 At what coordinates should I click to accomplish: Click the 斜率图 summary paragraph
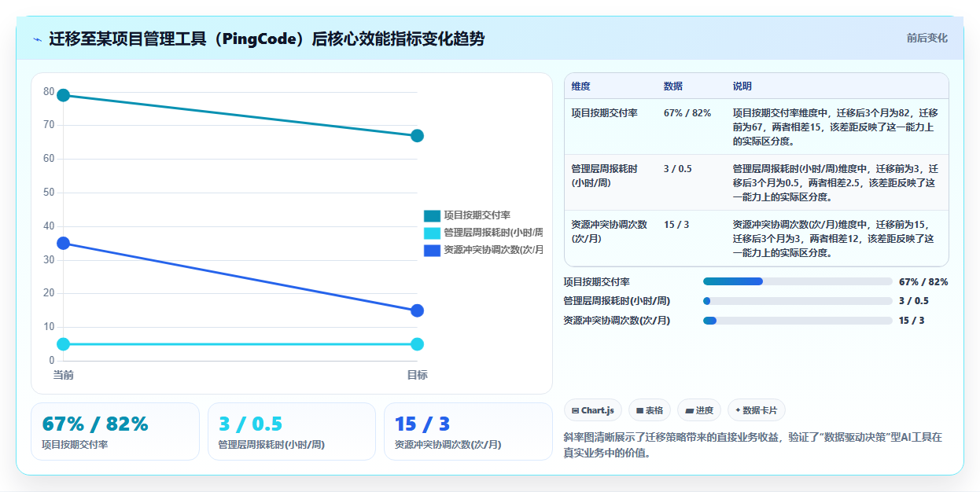click(x=753, y=445)
